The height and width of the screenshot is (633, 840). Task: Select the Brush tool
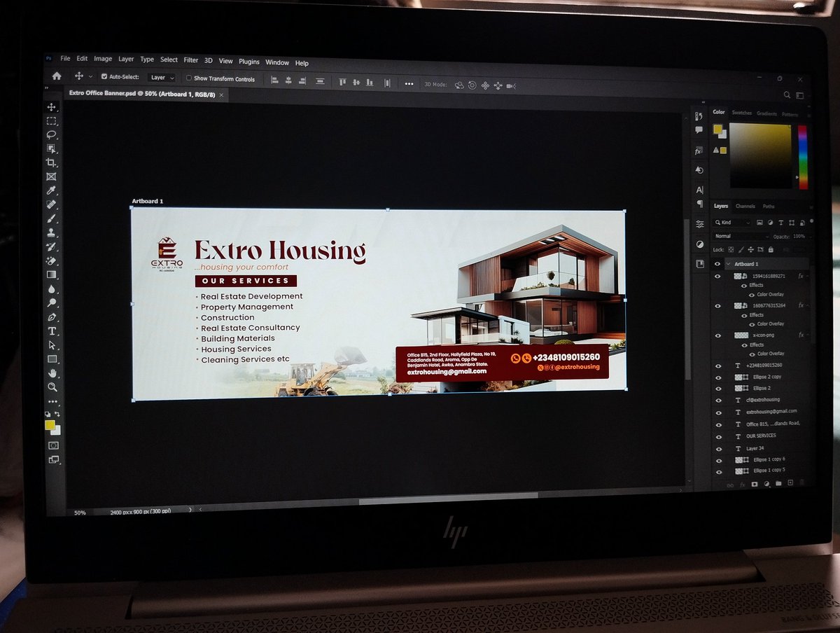(52, 218)
